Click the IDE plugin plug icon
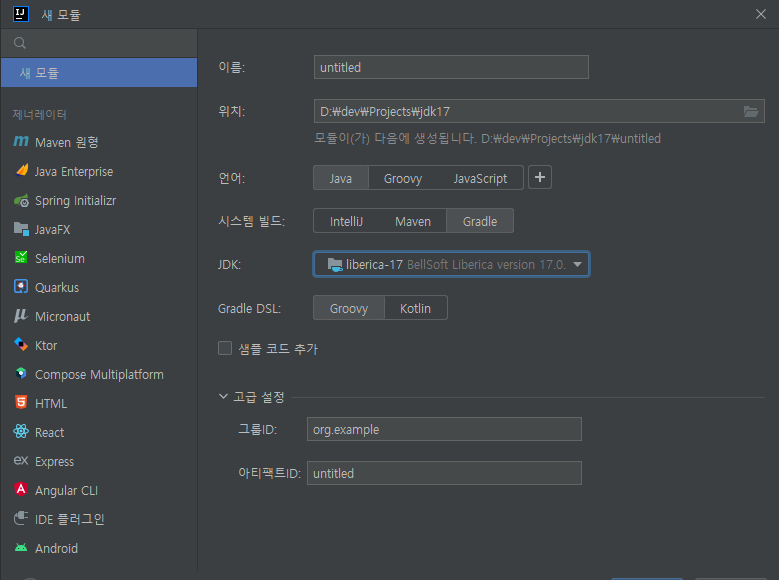Screen dimensions: 779x580 21,518
